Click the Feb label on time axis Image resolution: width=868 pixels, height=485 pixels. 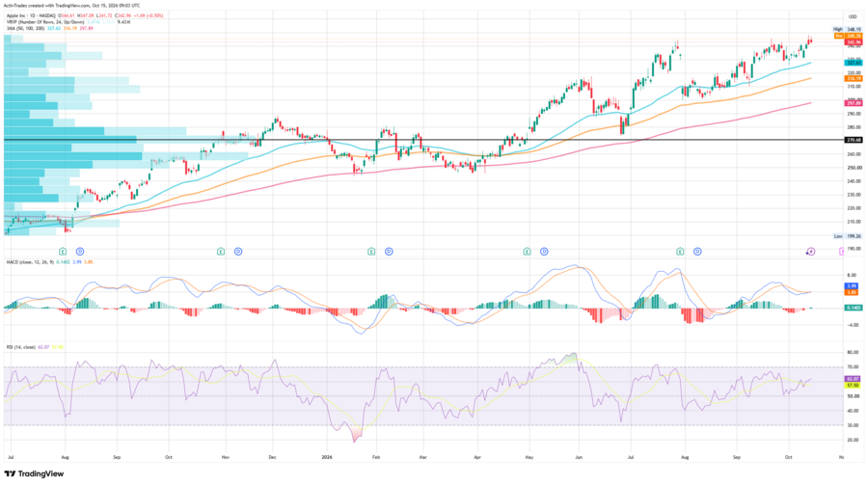376,457
